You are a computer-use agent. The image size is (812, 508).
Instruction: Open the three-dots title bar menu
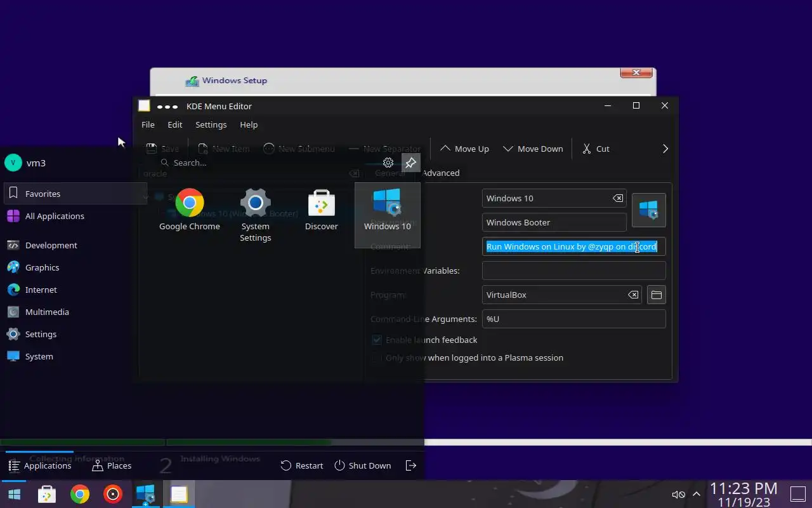168,107
